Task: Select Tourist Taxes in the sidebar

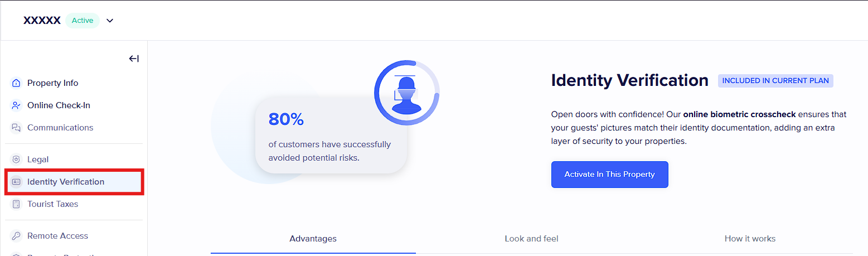Action: [x=53, y=204]
